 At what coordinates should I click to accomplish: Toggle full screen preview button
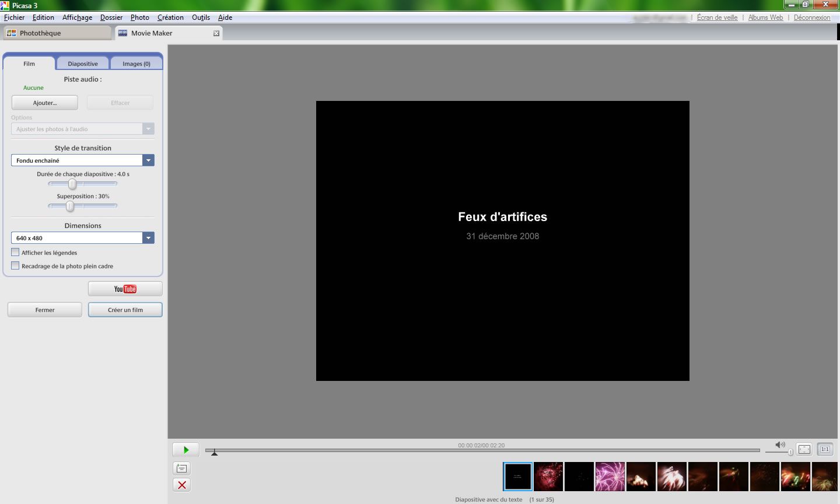coord(804,449)
